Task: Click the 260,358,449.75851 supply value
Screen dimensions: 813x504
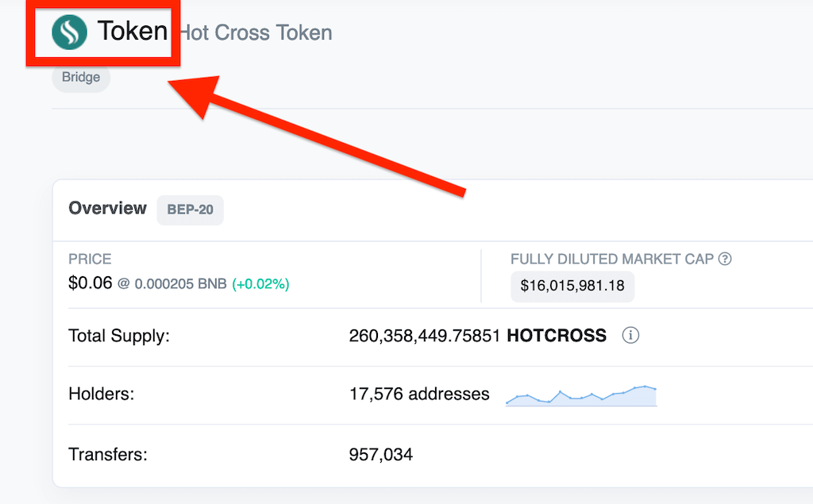Action: tap(424, 336)
